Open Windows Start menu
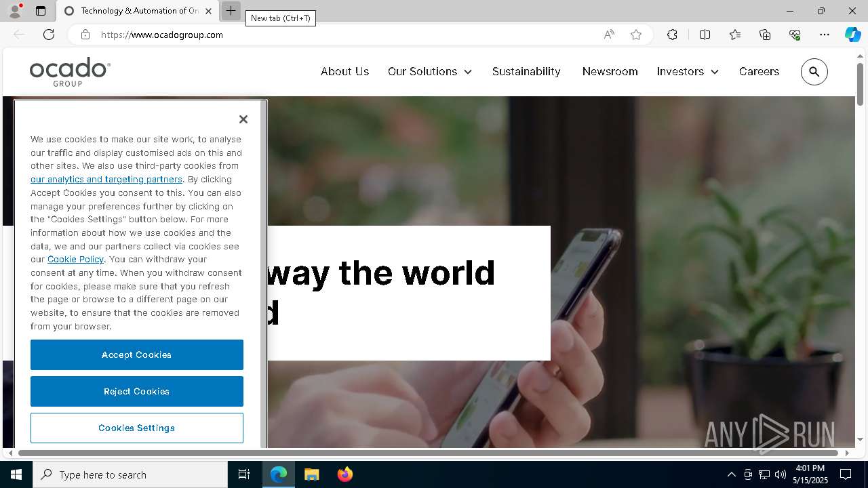Viewport: 868px width, 488px height. (x=16, y=474)
